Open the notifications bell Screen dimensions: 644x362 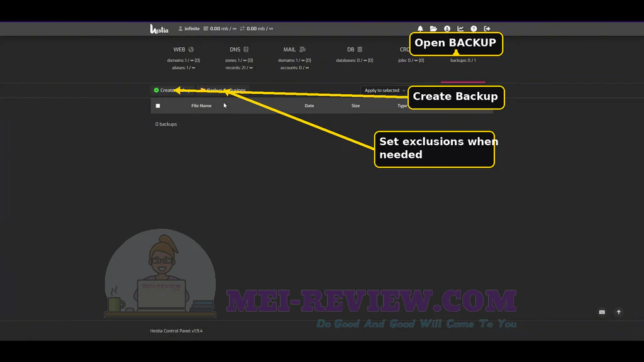(x=420, y=29)
